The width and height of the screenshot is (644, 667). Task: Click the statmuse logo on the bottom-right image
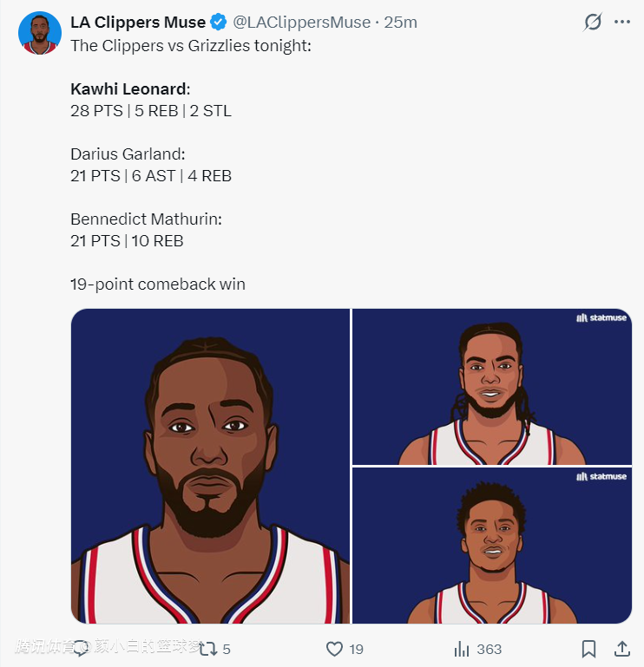point(601,477)
